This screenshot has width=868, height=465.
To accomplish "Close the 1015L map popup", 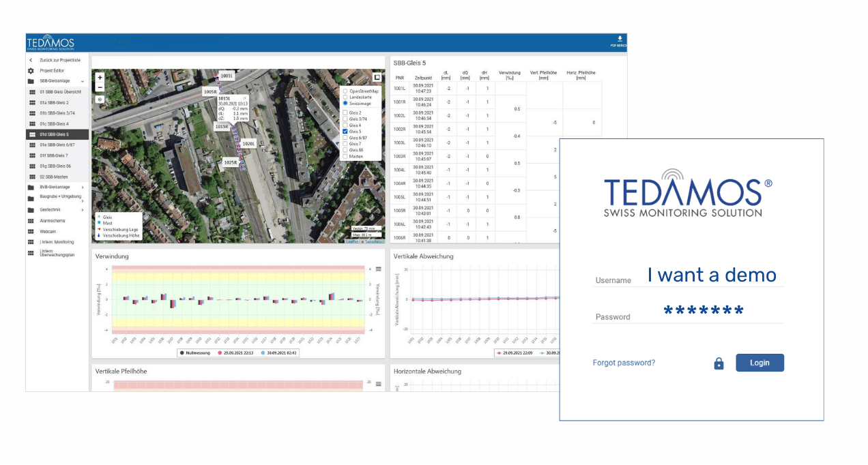I will (244, 98).
